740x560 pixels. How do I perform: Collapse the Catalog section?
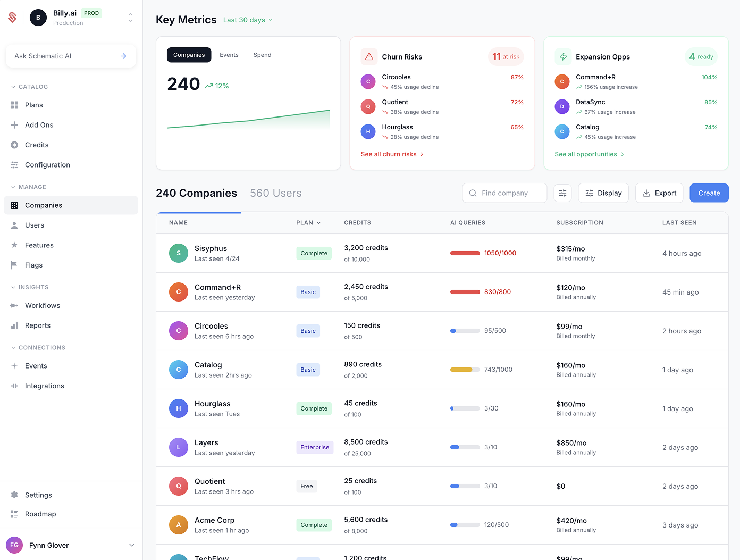pyautogui.click(x=14, y=87)
